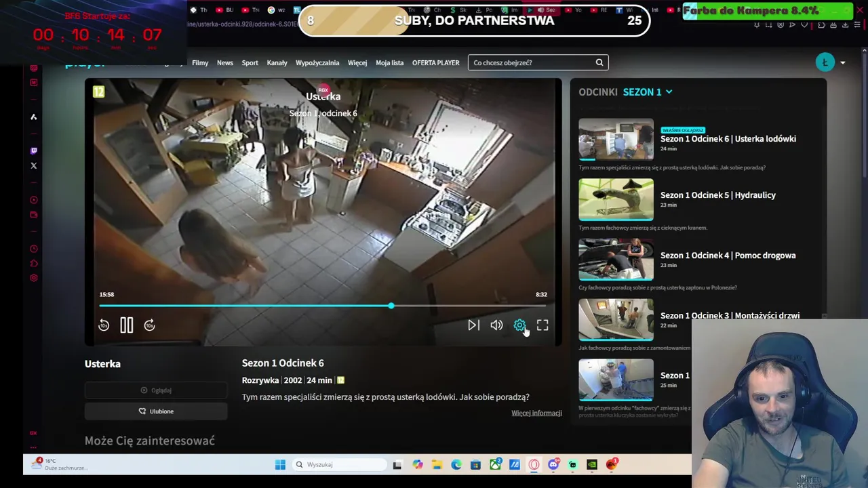
Task: Open Windows Start menu
Action: point(280,465)
